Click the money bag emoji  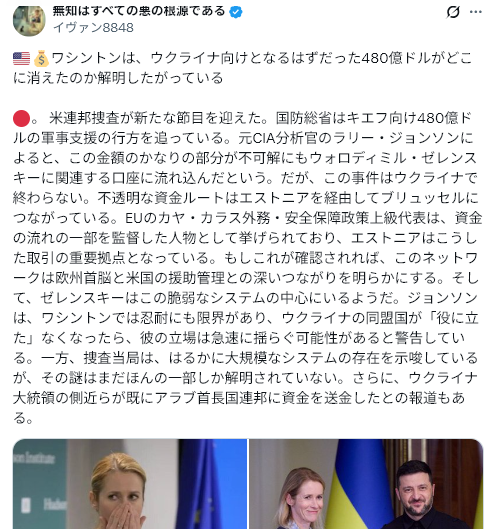41,58
